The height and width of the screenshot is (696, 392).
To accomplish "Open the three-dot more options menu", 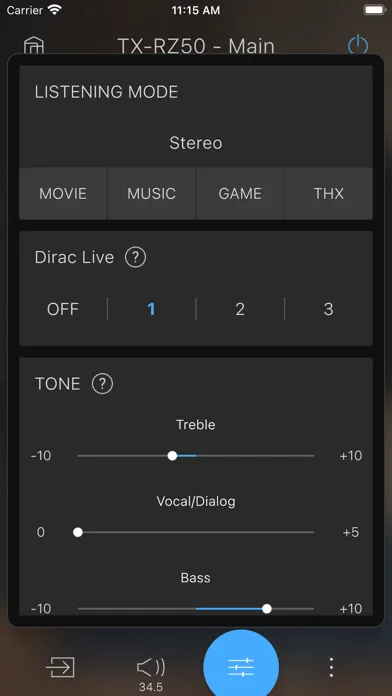I will (x=331, y=667).
